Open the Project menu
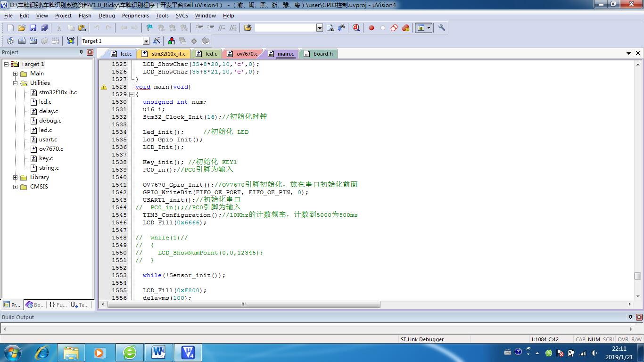Image resolution: width=644 pixels, height=362 pixels. [63, 16]
